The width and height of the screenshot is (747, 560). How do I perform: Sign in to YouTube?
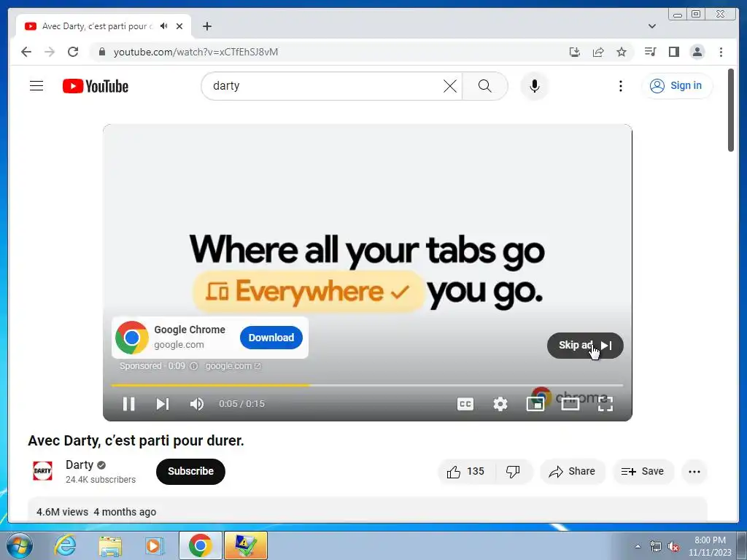(x=677, y=86)
